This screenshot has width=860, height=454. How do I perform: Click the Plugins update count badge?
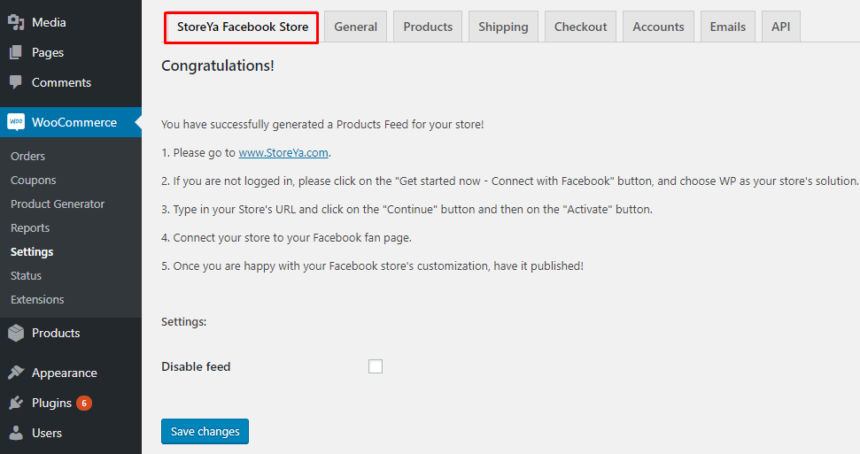84,403
